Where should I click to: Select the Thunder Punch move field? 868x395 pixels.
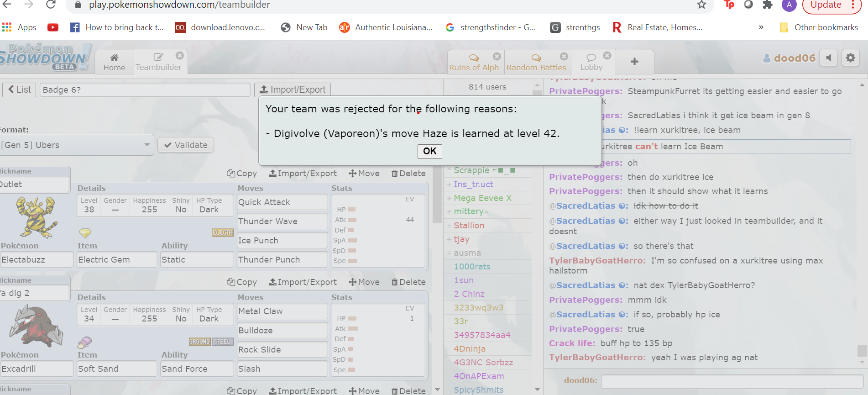282,259
